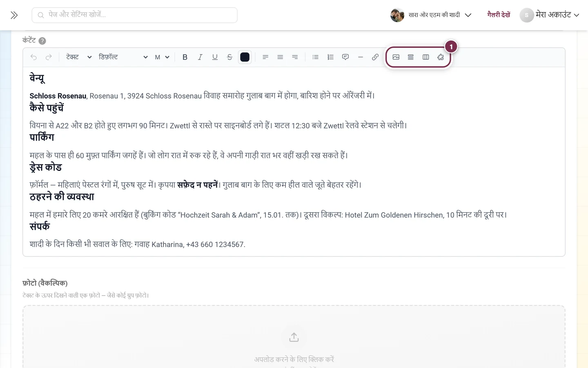Viewport: 588px width, 368px height.
Task: Expand the sidebar with the double-chevron icon
Action: (14, 15)
